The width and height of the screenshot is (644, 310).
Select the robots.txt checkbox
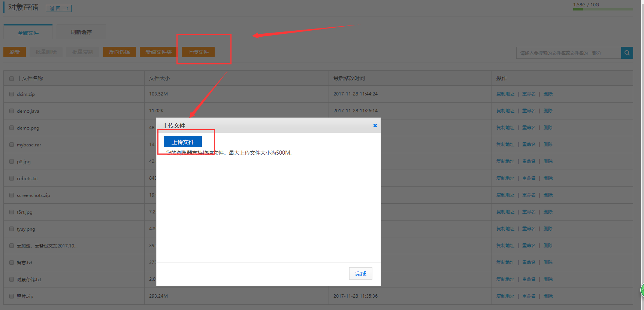[x=12, y=179]
